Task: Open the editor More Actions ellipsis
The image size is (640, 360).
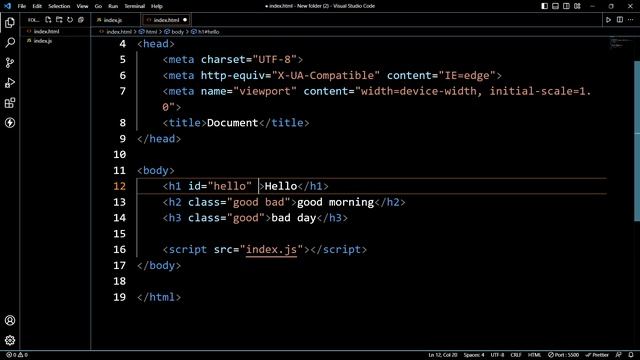Action: pyautogui.click(x=631, y=20)
